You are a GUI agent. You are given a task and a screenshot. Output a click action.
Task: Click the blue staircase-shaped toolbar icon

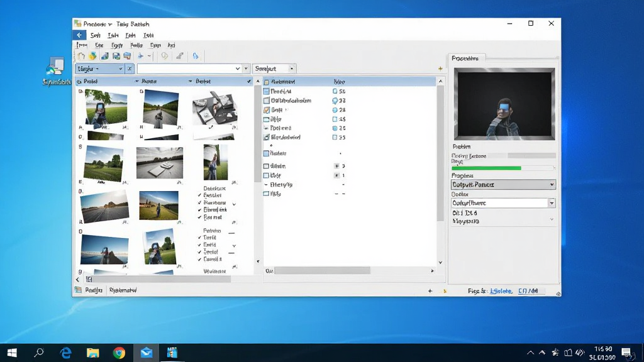[x=105, y=56]
